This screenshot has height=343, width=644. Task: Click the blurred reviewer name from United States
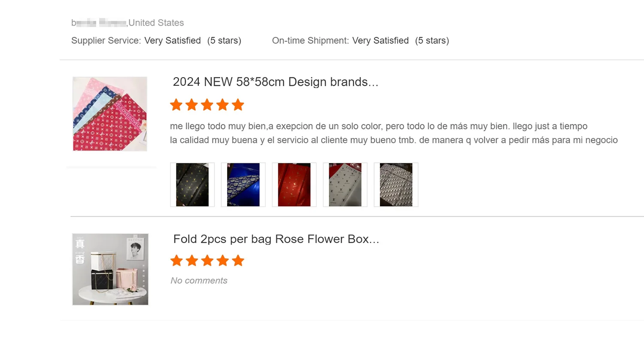(x=99, y=23)
